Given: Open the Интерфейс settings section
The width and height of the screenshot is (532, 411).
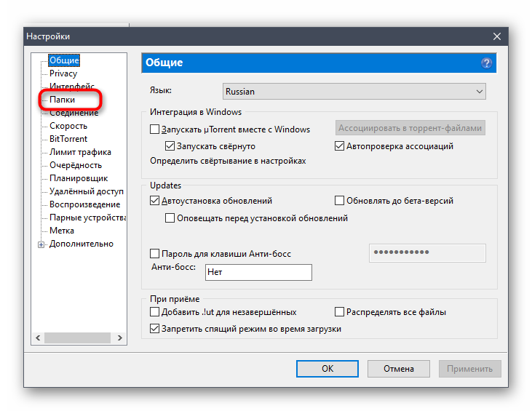Looking at the screenshot, I should (72, 87).
